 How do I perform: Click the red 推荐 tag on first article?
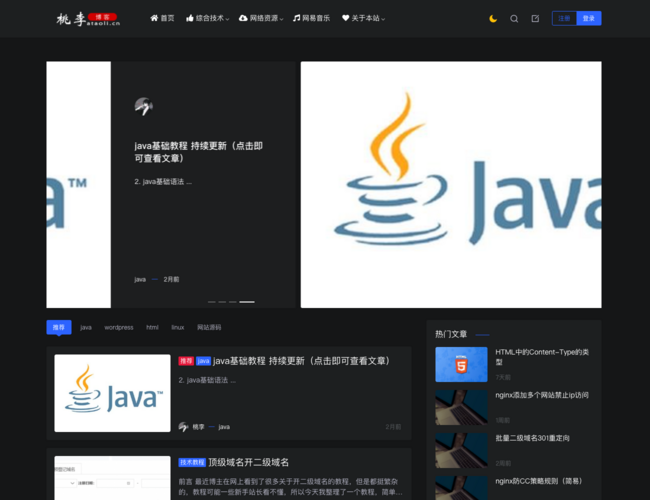[186, 361]
